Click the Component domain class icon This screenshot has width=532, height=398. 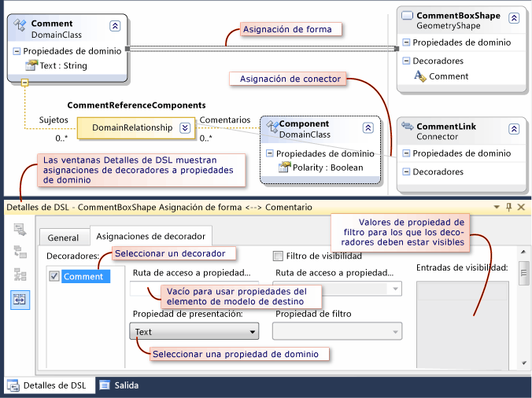[x=272, y=127]
